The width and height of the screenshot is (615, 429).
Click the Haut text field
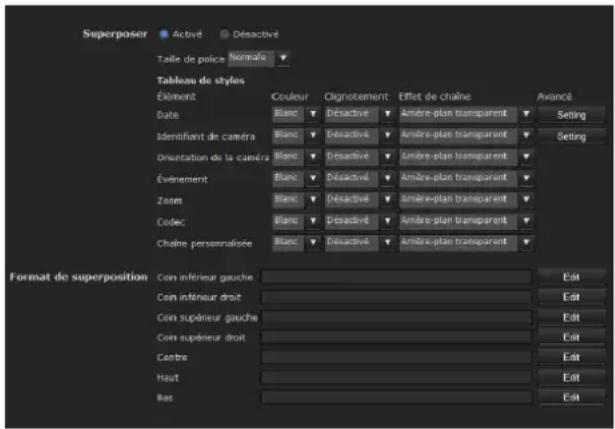[397, 378]
